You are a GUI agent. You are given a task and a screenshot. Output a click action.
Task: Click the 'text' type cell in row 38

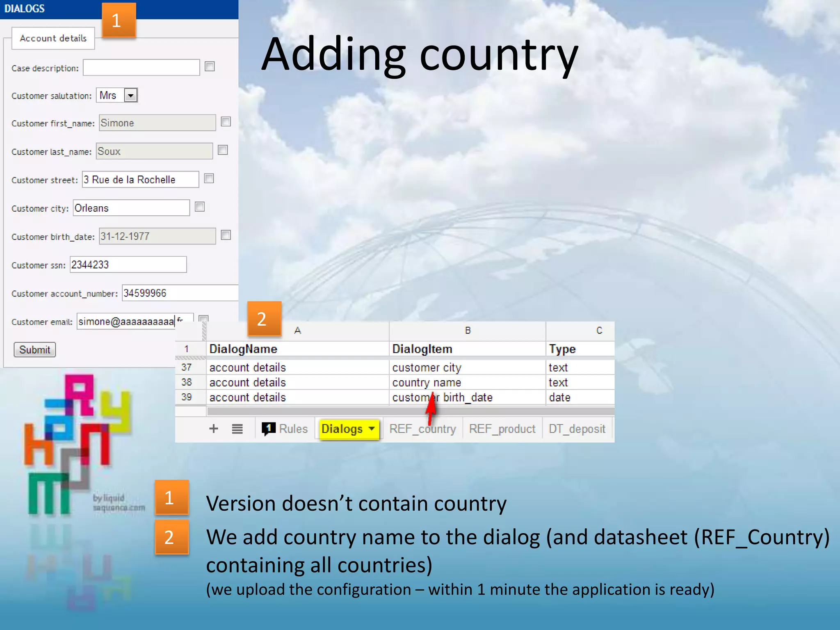(580, 382)
